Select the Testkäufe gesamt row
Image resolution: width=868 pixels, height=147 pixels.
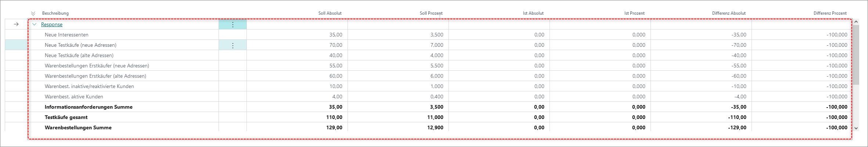click(429, 117)
